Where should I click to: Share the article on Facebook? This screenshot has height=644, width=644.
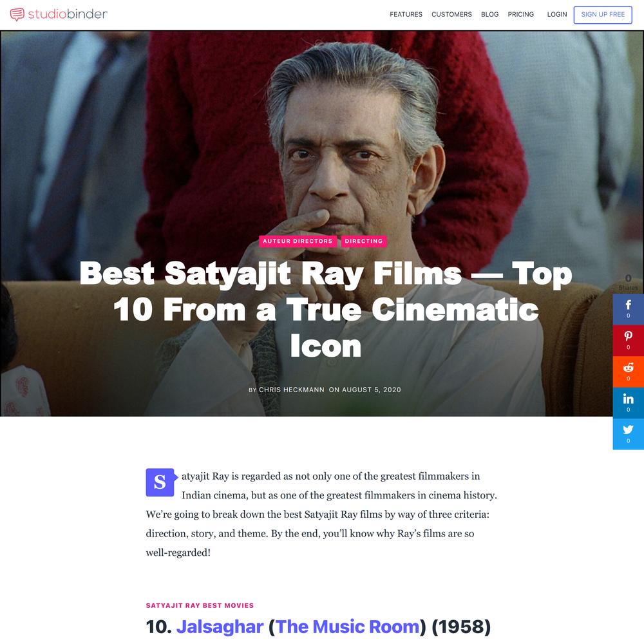[x=628, y=309]
